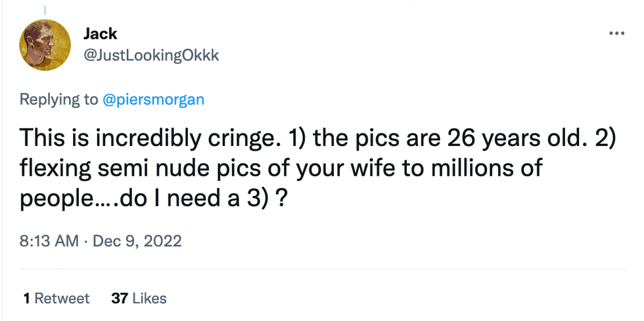The height and width of the screenshot is (321, 644).
Task: Open the tweet's three-dot more options menu
Action: coord(616,34)
